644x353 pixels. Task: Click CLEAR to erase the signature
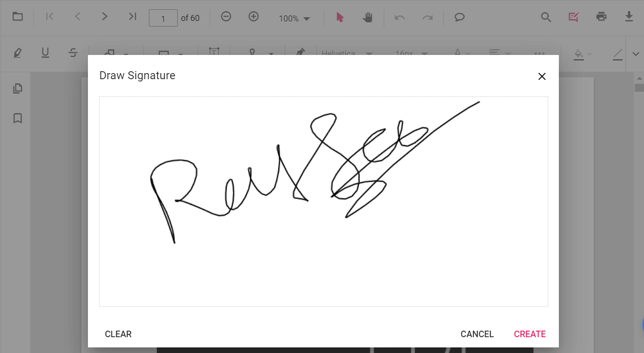point(118,334)
